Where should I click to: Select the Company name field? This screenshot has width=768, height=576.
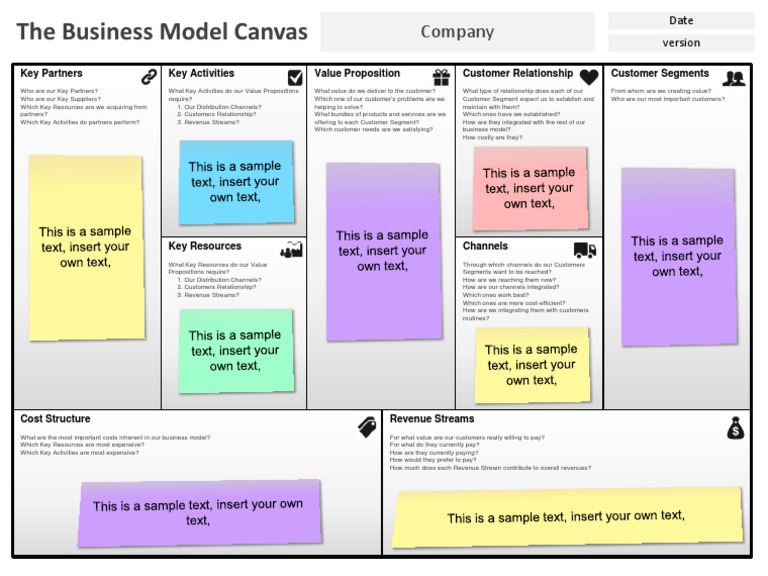point(457,32)
